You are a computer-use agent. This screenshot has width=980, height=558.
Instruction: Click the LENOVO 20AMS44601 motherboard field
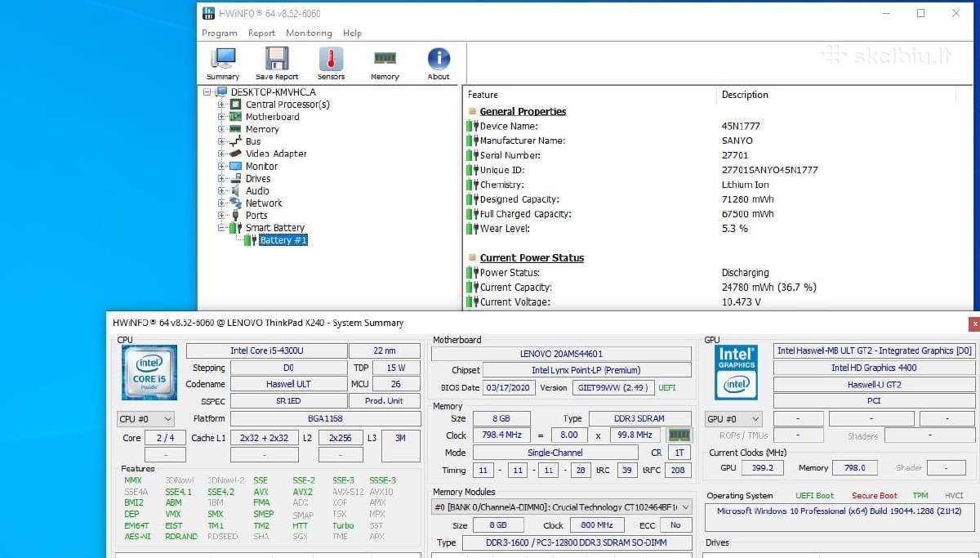(562, 354)
